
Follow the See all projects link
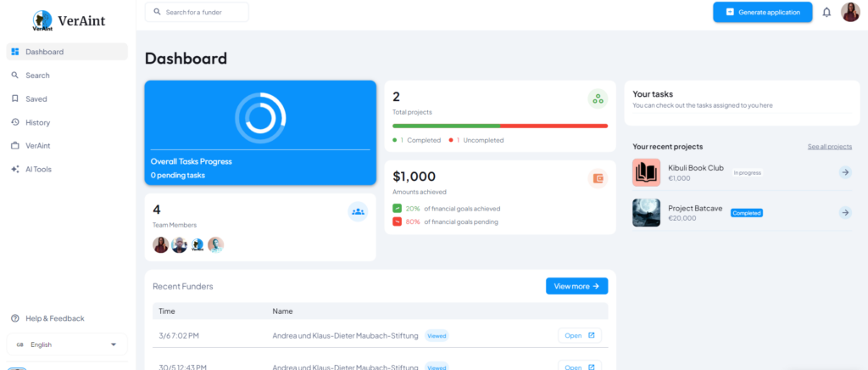pos(829,147)
